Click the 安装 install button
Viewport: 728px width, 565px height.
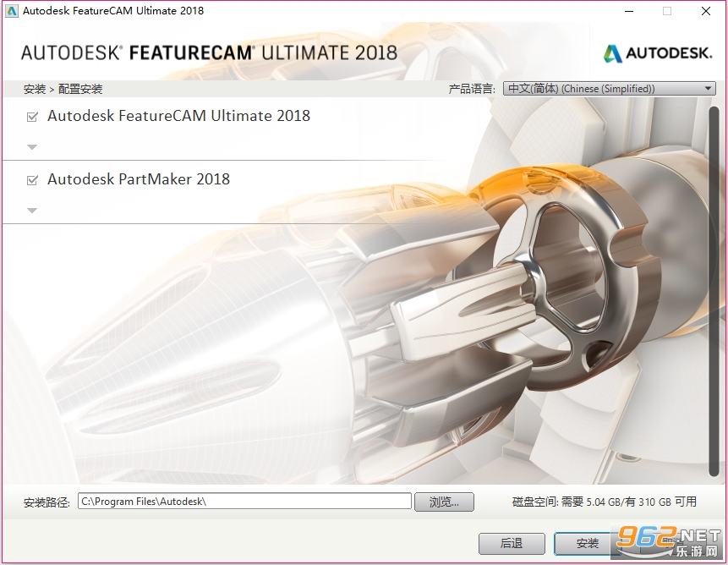(x=588, y=543)
